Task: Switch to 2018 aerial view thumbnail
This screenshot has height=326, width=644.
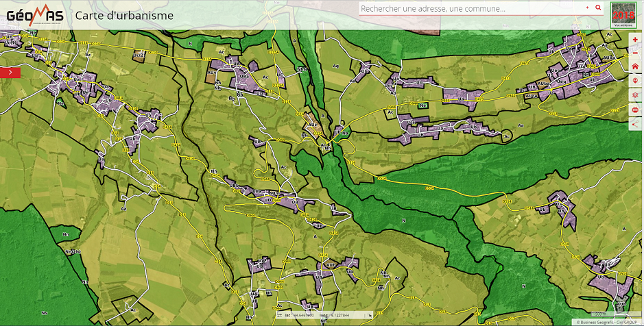Action: click(623, 16)
